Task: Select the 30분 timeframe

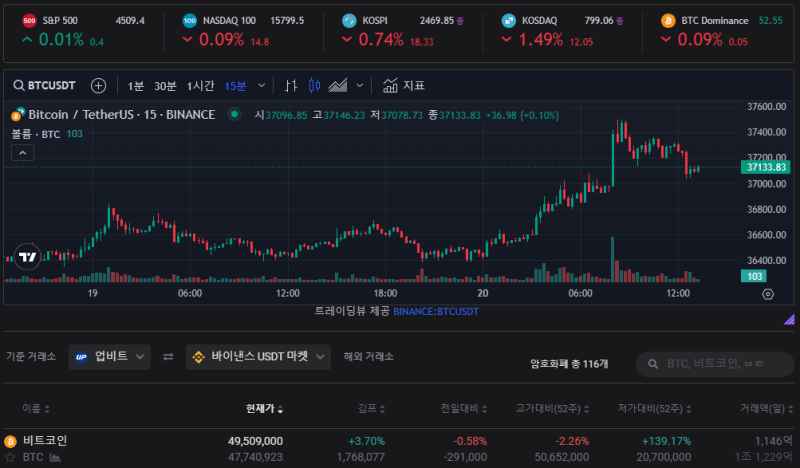Action: pyautogui.click(x=165, y=86)
